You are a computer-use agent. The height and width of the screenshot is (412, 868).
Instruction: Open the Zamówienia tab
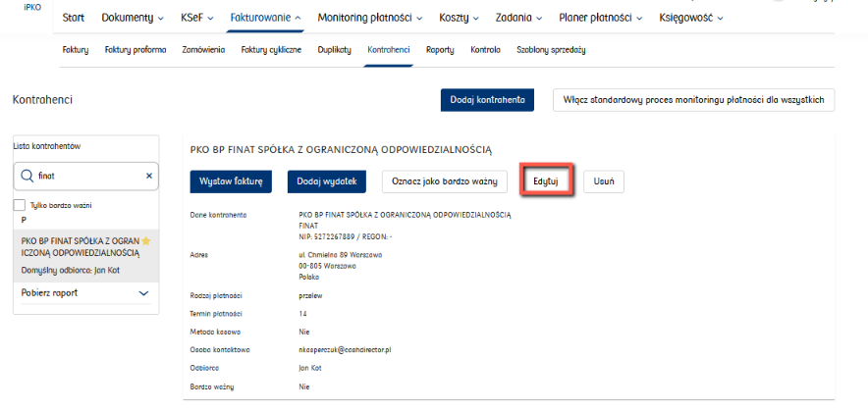(x=203, y=50)
